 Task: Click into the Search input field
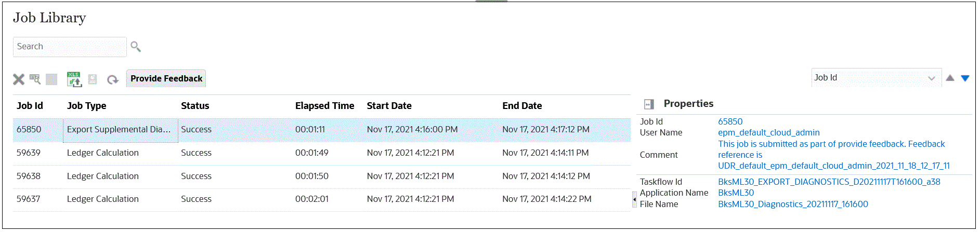70,47
